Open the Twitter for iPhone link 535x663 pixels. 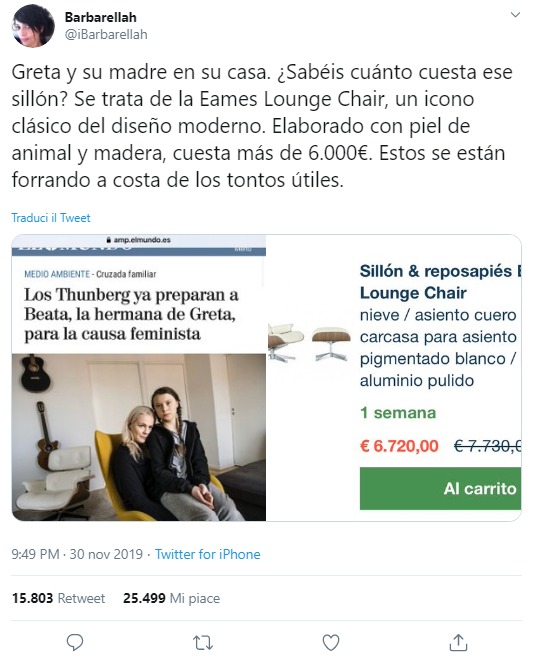coord(208,554)
